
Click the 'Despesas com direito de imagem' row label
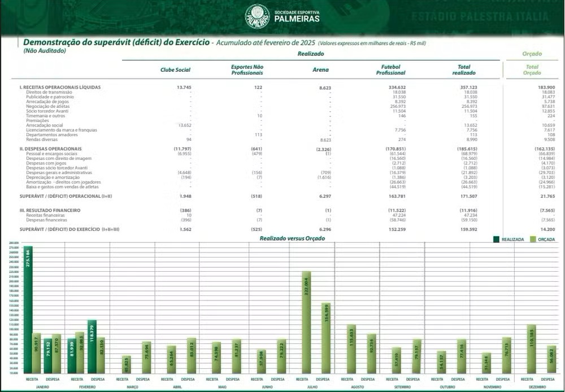[59, 158]
